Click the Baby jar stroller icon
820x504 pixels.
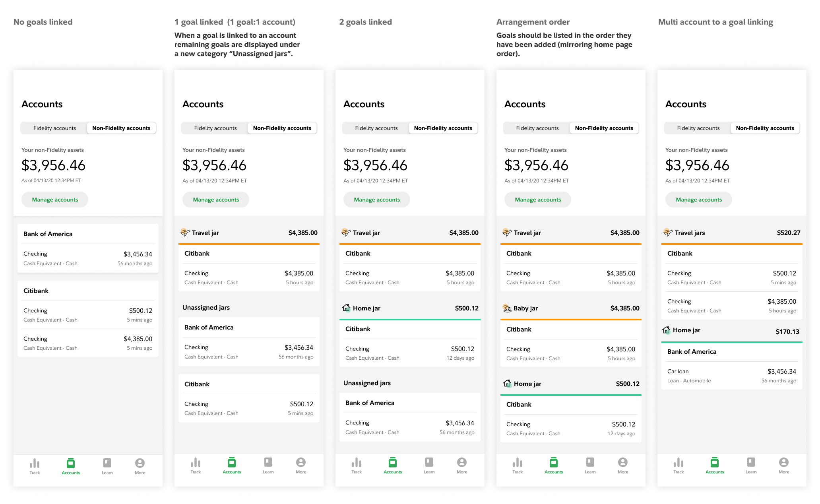point(507,308)
